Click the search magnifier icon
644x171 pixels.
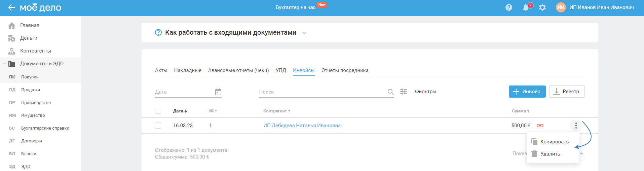point(390,92)
